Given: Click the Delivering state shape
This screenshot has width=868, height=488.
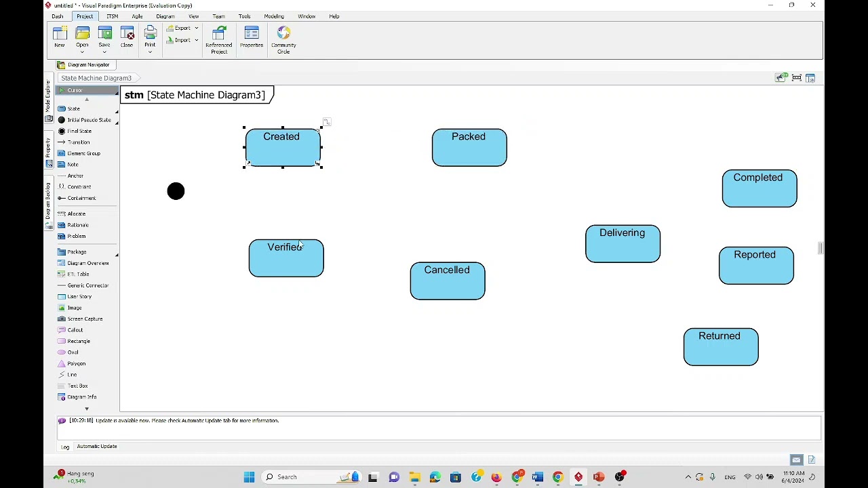Looking at the screenshot, I should click(623, 244).
